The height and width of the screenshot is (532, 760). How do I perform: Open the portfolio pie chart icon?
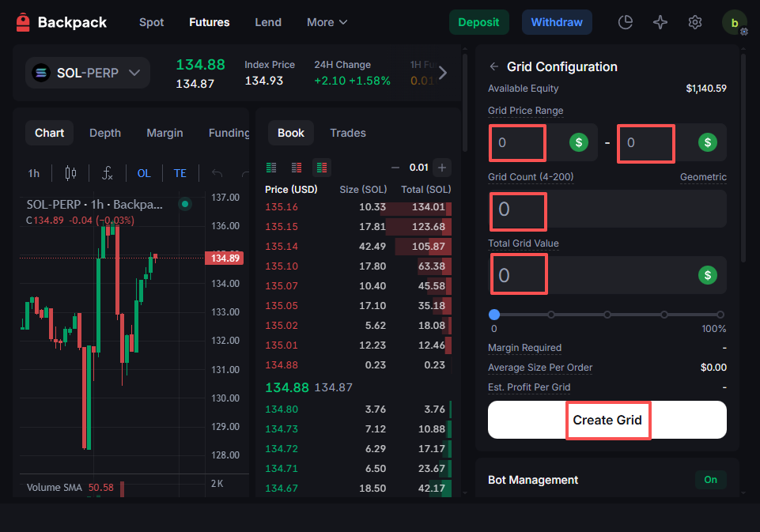point(626,22)
